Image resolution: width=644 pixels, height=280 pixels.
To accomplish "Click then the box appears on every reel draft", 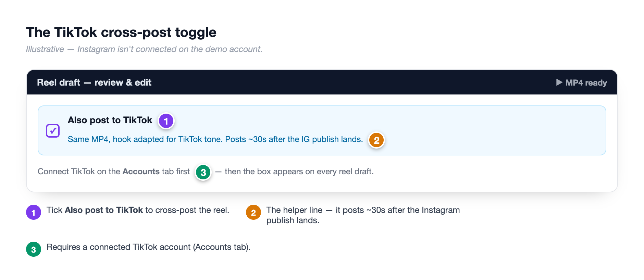I will pos(299,171).
